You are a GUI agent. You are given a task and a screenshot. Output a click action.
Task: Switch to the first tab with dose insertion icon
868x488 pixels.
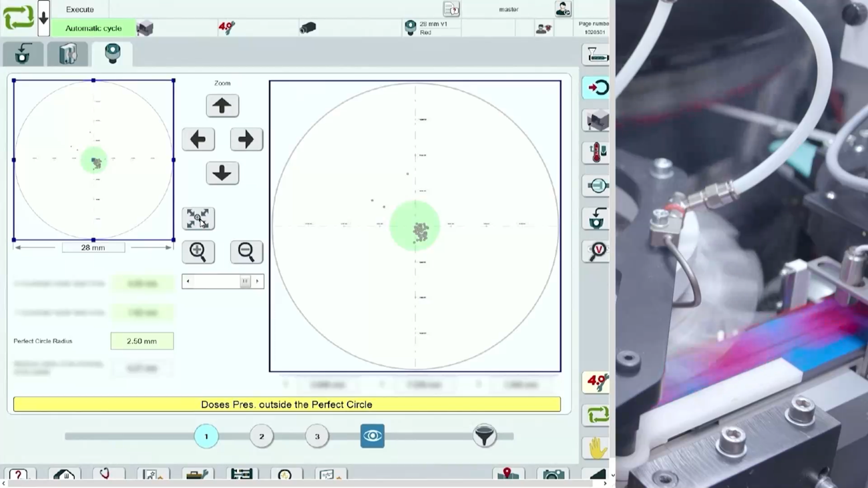pyautogui.click(x=23, y=54)
